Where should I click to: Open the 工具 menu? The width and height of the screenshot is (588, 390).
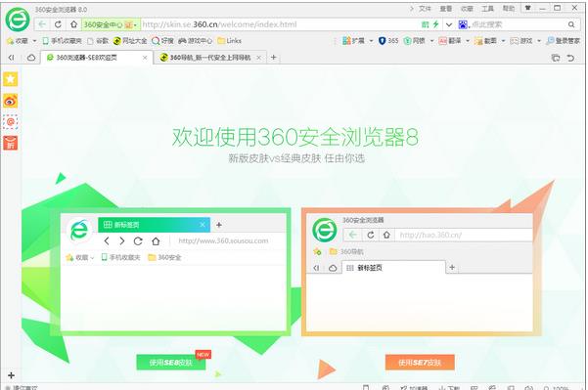point(487,9)
